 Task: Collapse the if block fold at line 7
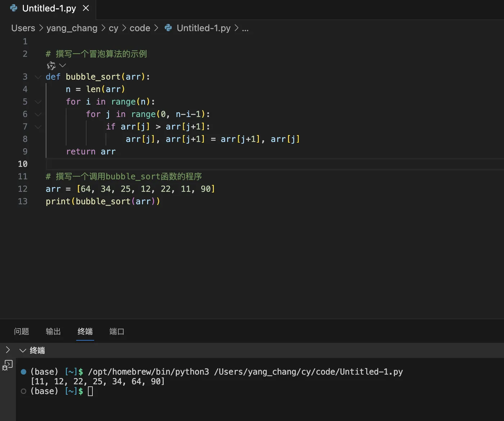click(38, 127)
